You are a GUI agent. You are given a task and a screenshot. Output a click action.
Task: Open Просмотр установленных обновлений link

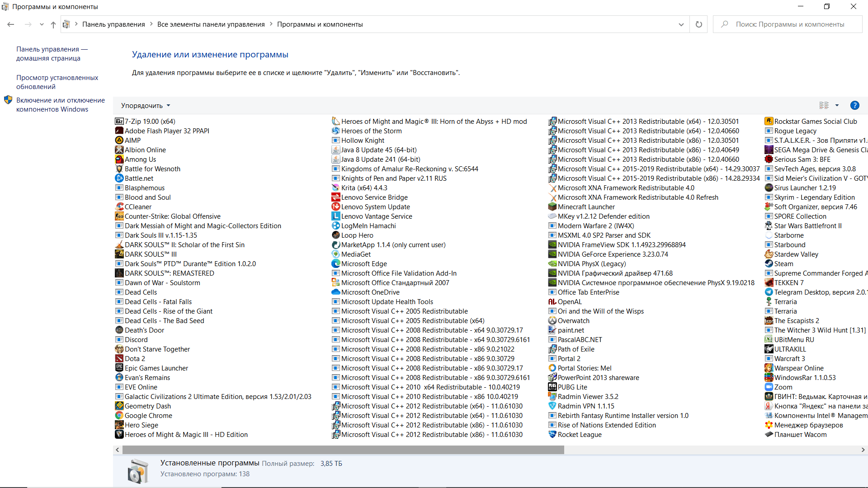click(x=57, y=82)
